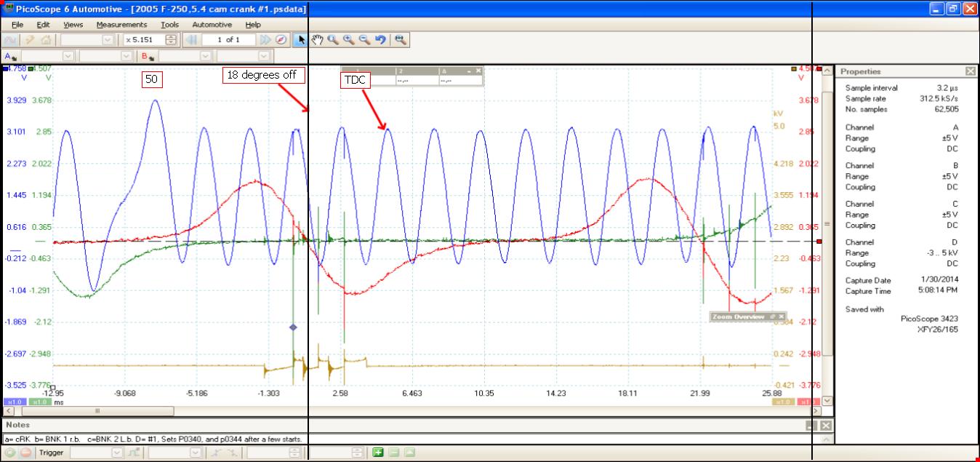Click horizontal scrollbar left arrow
This screenshot has width=980, height=462.
tap(7, 411)
